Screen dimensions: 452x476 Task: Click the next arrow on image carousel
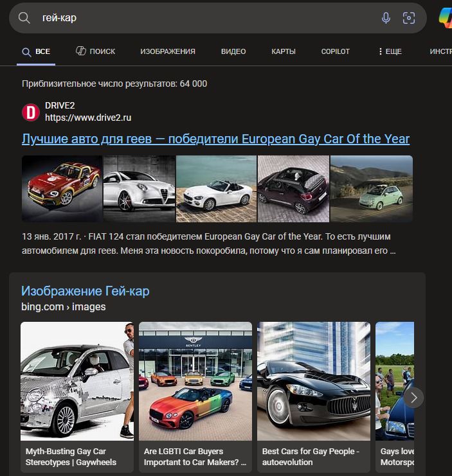click(x=413, y=398)
